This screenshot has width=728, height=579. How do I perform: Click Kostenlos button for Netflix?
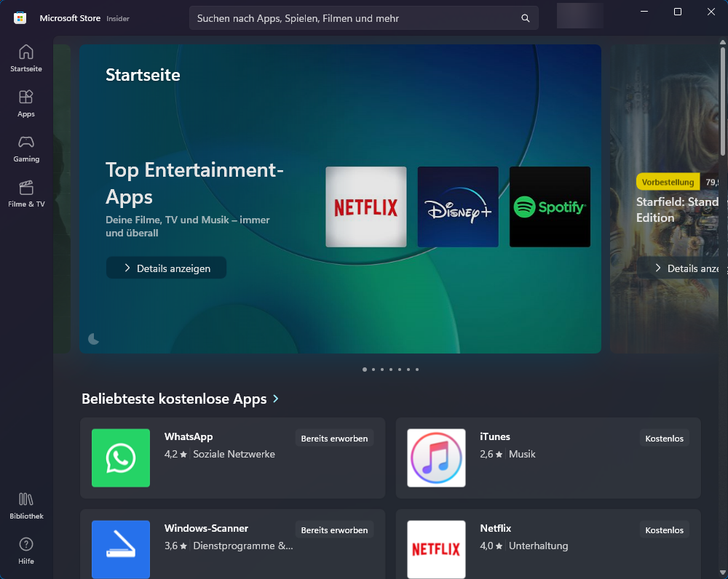pyautogui.click(x=664, y=530)
